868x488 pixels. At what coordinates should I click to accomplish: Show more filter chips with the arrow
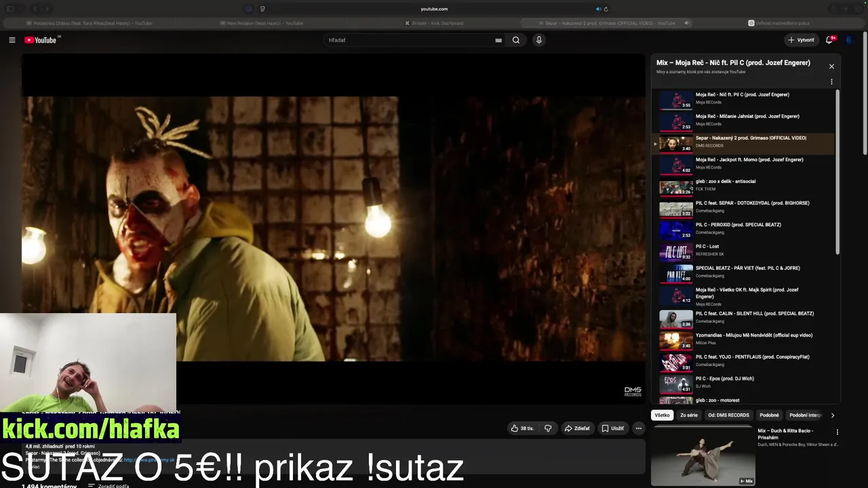coord(833,415)
